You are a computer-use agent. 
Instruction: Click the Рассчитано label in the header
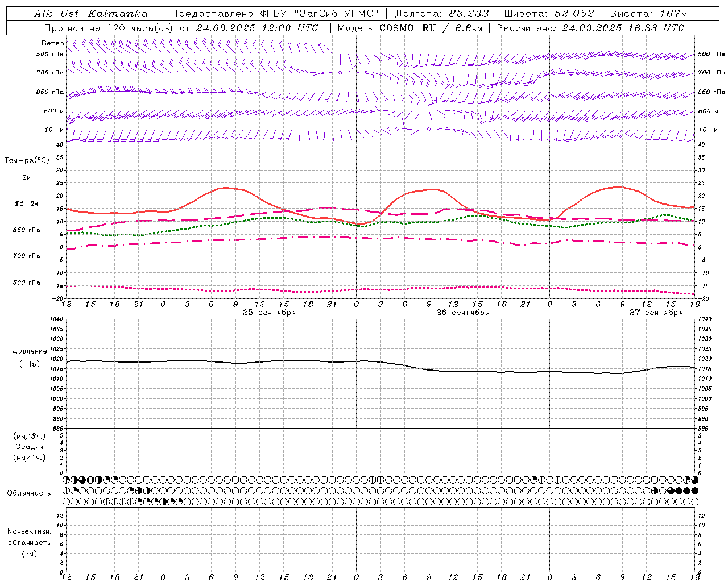pyautogui.click(x=527, y=28)
